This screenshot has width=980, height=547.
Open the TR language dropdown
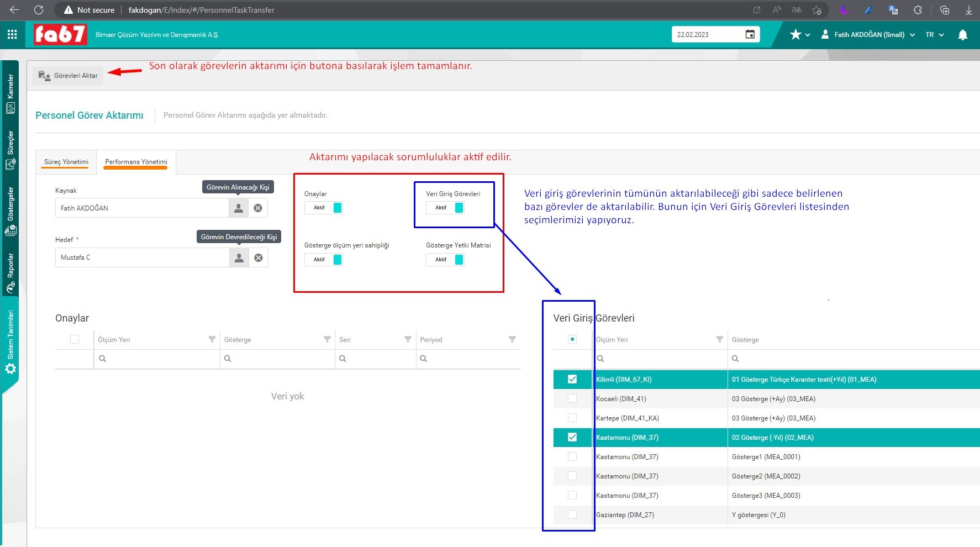pos(934,35)
